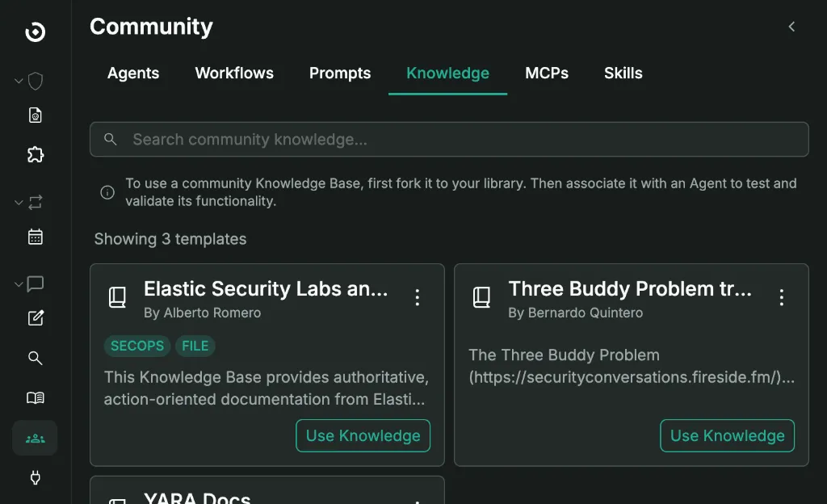
Task: Click the FILE tag
Action: click(x=195, y=346)
